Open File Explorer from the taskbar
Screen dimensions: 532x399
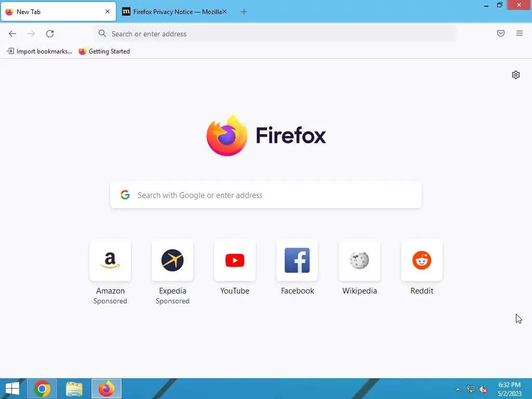74,389
